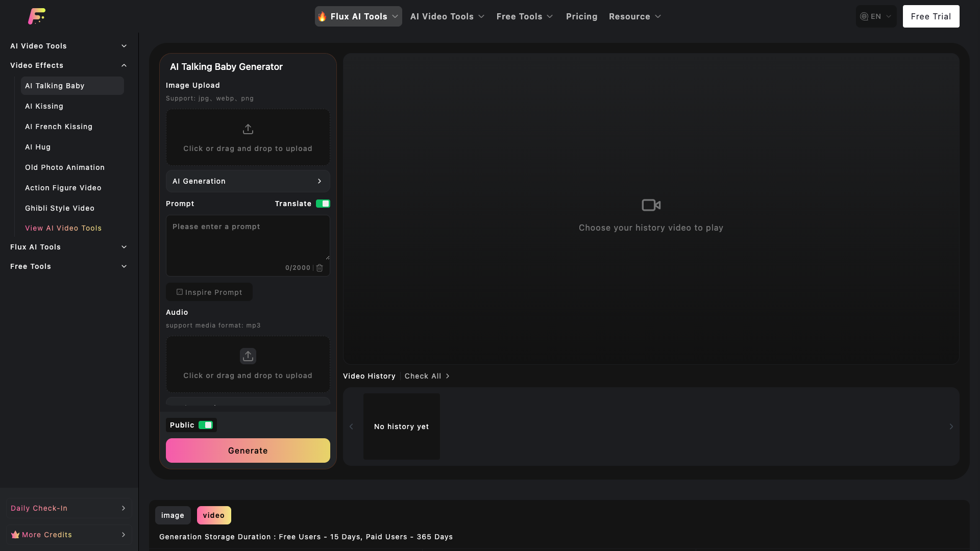The height and width of the screenshot is (551, 980).
Task: Expand AI Video Tools sidebar section
Action: pos(69,46)
